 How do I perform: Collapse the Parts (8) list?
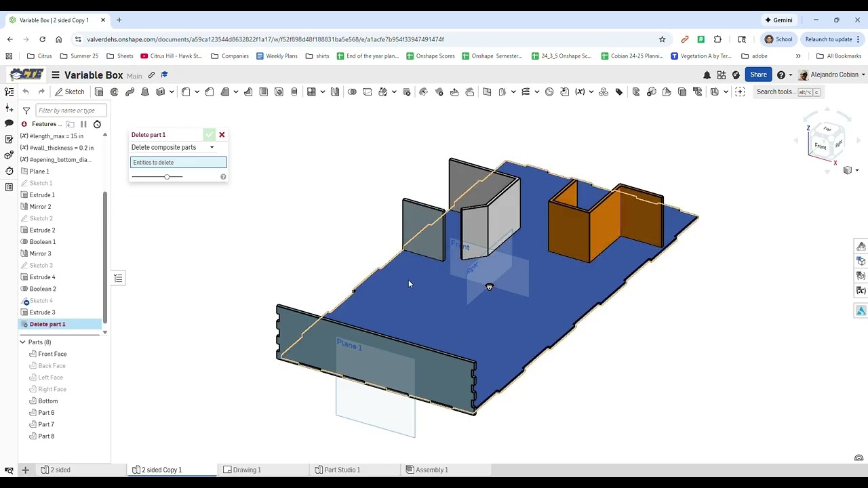pos(22,342)
